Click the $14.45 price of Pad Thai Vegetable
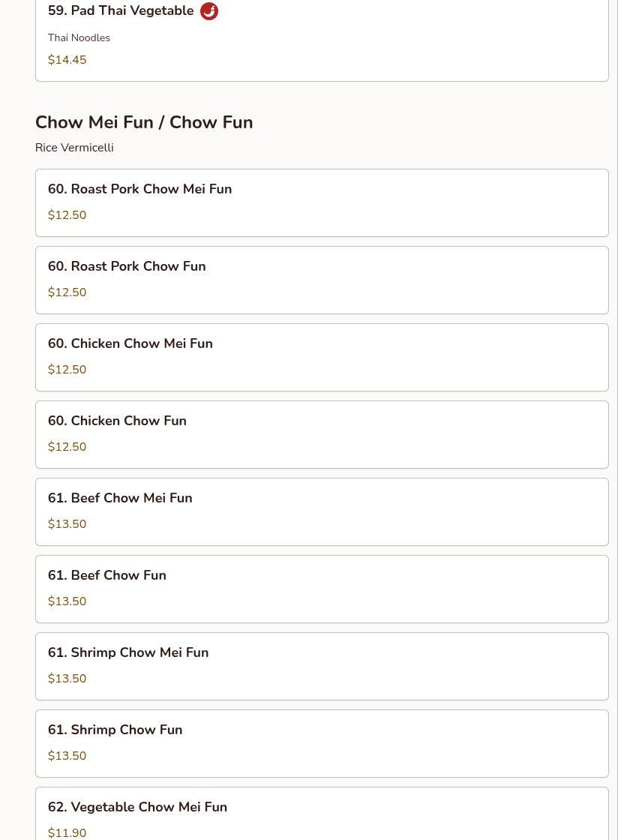 click(67, 59)
